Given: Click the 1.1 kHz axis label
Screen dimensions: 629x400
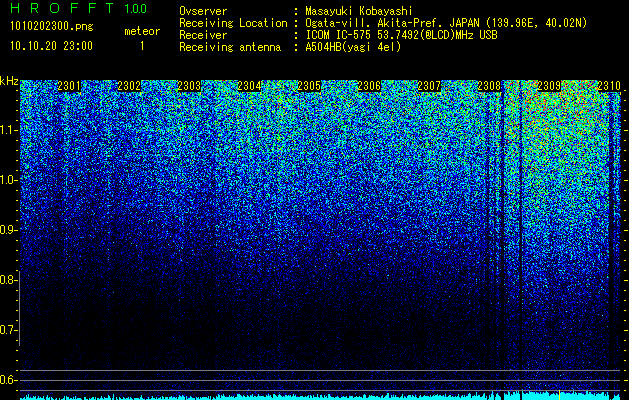Looking at the screenshot, I should (7, 130).
